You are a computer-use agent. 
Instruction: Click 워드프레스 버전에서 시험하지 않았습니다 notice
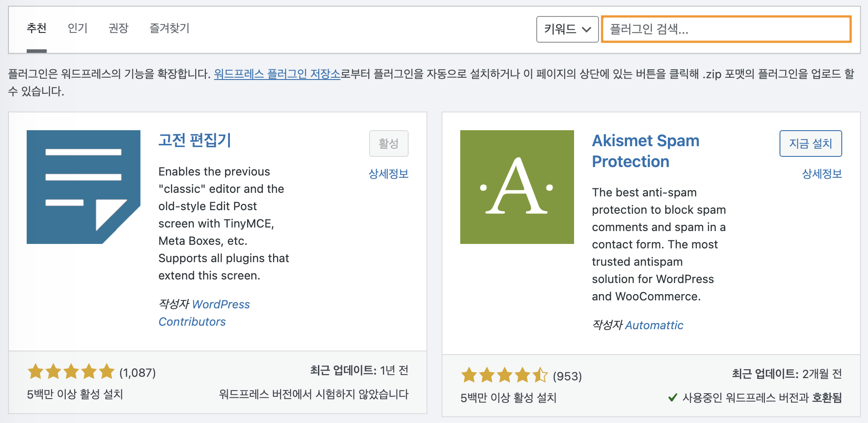(314, 394)
